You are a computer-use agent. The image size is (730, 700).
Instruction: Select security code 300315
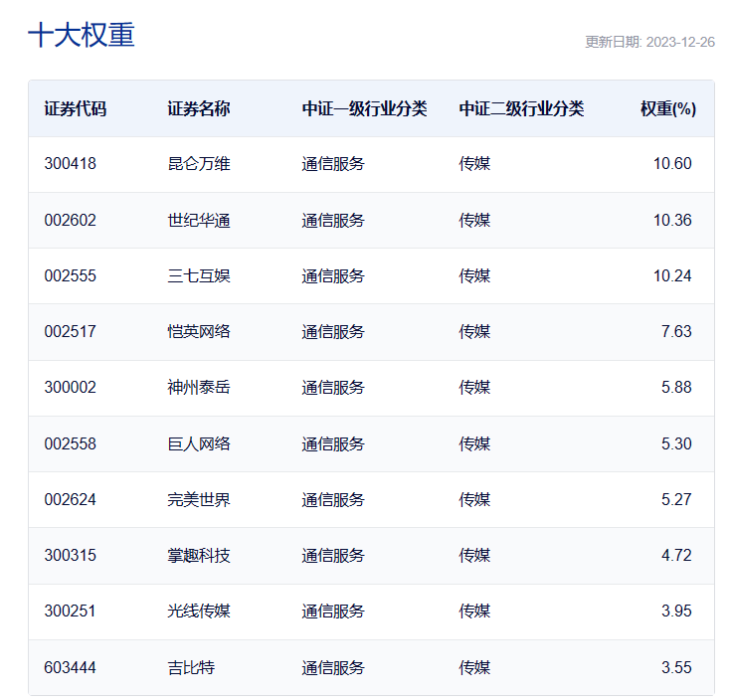71,555
